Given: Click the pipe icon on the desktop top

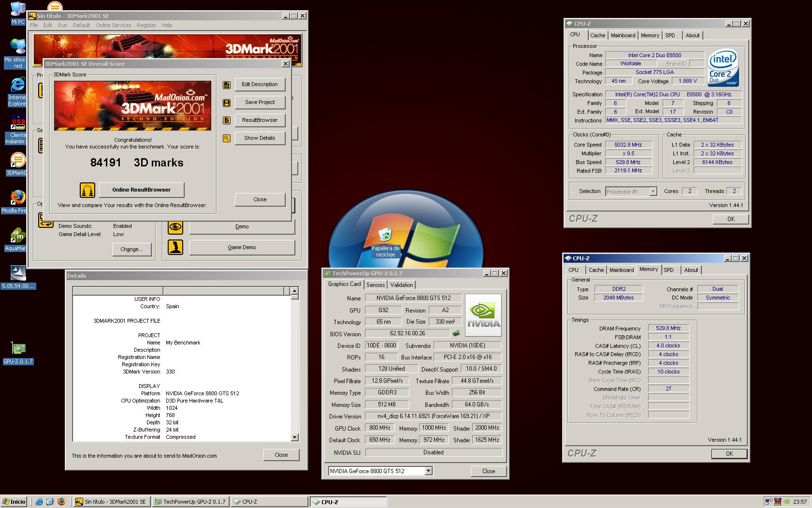Looking at the screenshot, I should [x=55, y=6].
